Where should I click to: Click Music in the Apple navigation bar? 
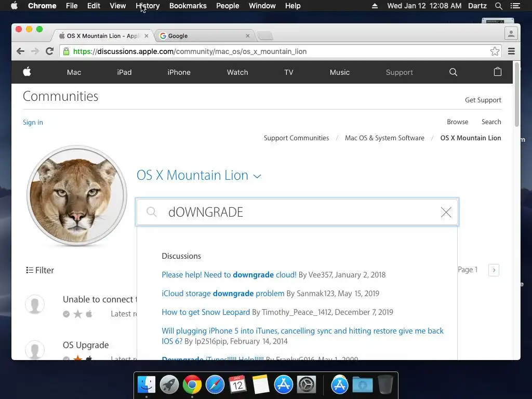340,72
